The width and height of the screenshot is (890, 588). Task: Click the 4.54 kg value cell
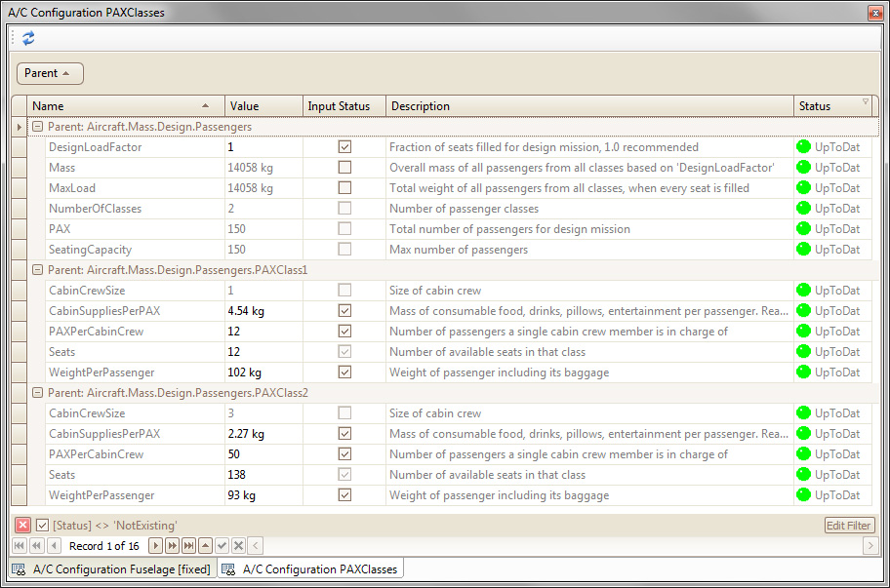tap(263, 311)
